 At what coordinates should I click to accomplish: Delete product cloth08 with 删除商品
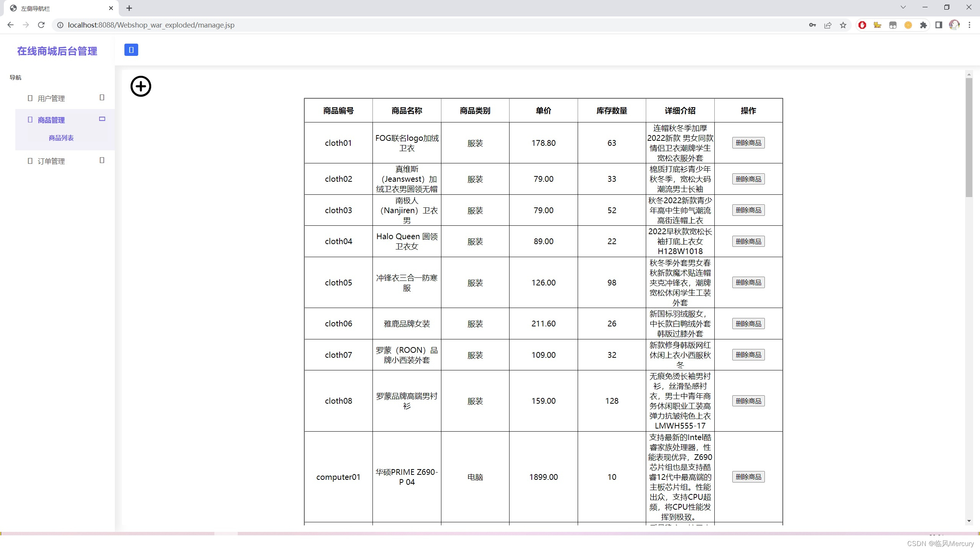click(748, 401)
